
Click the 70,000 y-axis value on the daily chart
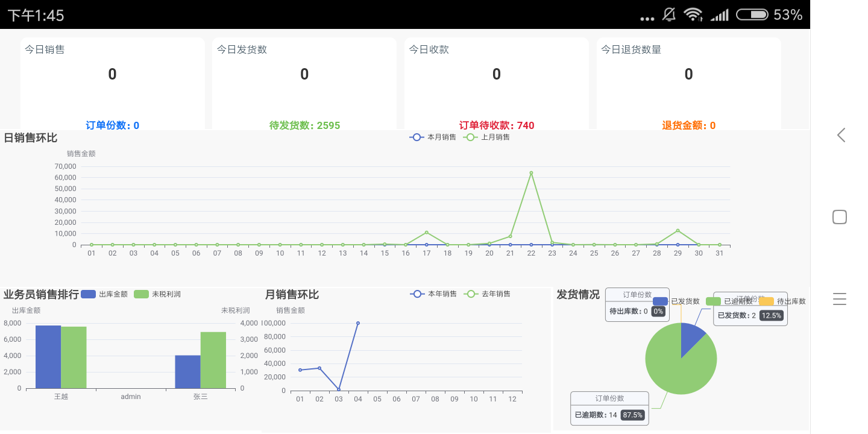pyautogui.click(x=66, y=166)
